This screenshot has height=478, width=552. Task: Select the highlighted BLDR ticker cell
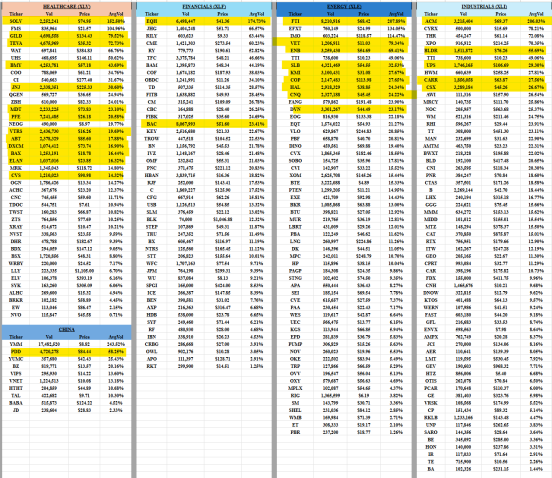[431, 51]
